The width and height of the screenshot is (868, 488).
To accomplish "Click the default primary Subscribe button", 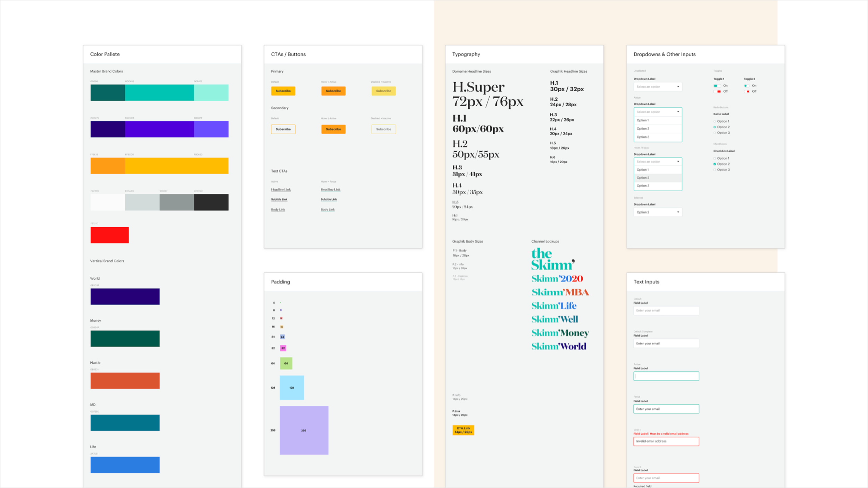I will point(283,91).
